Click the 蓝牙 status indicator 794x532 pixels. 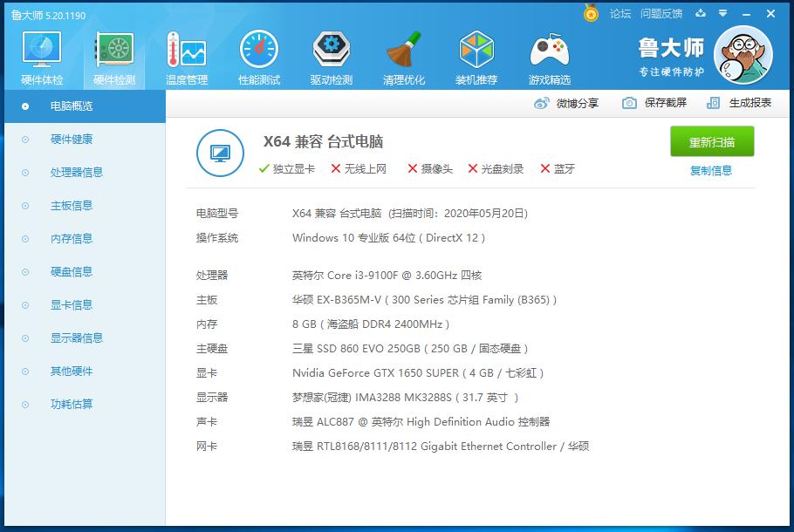coord(556,169)
